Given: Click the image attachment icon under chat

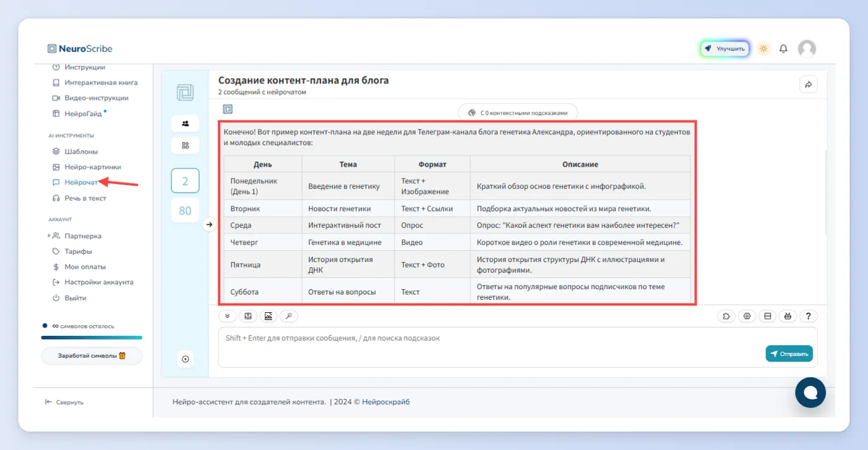Looking at the screenshot, I should coord(268,316).
